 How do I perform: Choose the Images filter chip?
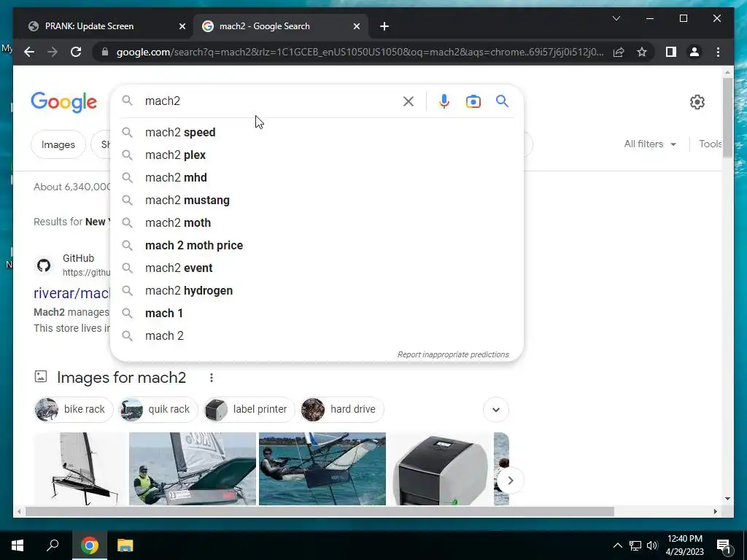click(x=58, y=144)
